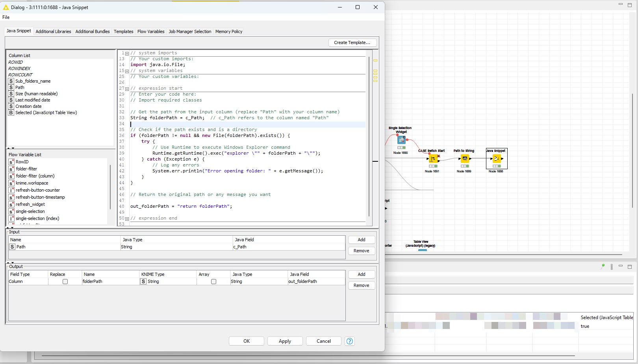Open help with the question mark icon
This screenshot has width=638, height=364.
click(349, 341)
